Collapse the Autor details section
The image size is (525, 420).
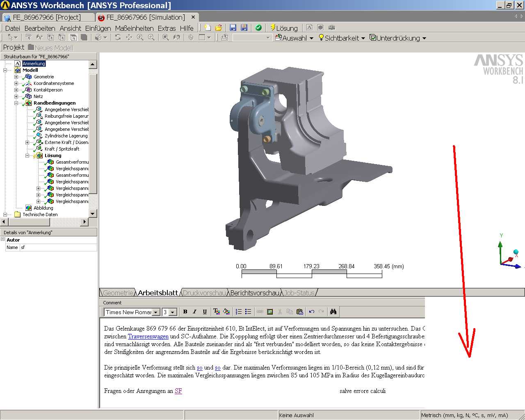pyautogui.click(x=3, y=239)
